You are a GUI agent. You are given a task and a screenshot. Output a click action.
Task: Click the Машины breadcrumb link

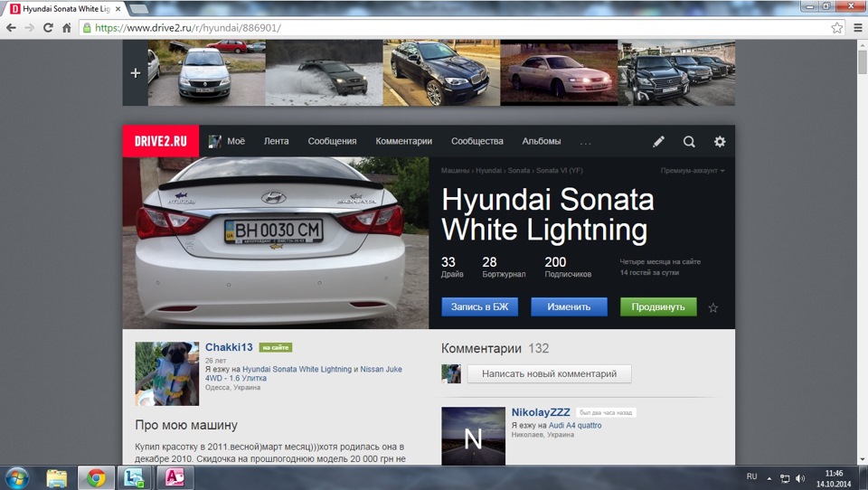[455, 171]
